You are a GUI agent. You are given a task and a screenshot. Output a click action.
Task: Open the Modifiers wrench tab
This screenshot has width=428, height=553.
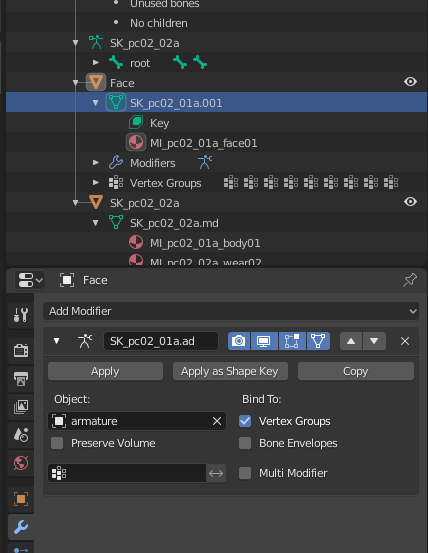coord(21,527)
